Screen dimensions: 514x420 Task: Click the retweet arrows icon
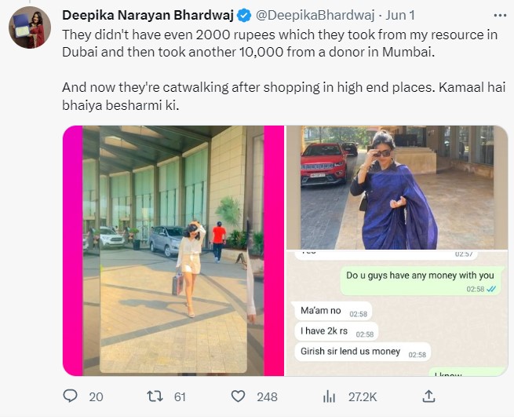155,396
